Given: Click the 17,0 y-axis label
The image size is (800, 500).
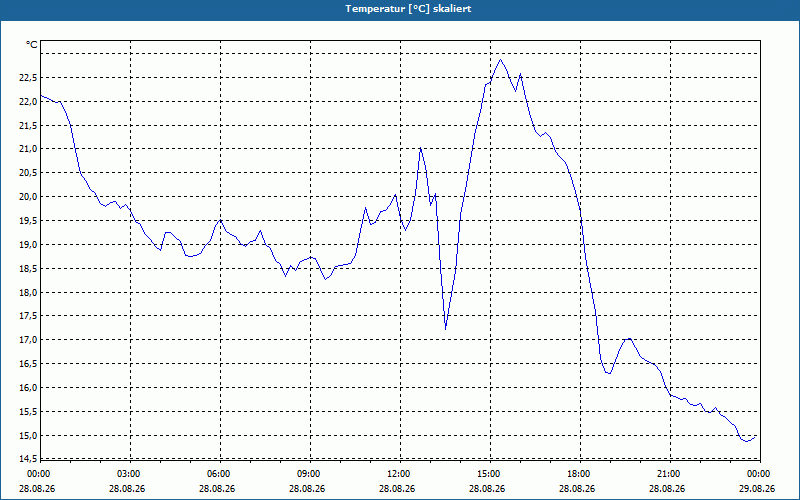Looking at the screenshot, I should pyautogui.click(x=29, y=340).
